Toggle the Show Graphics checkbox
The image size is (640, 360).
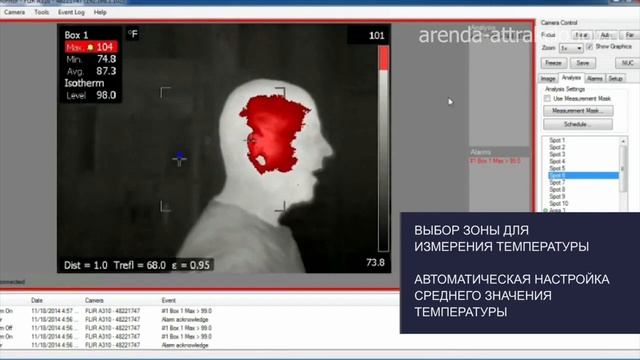(589, 47)
